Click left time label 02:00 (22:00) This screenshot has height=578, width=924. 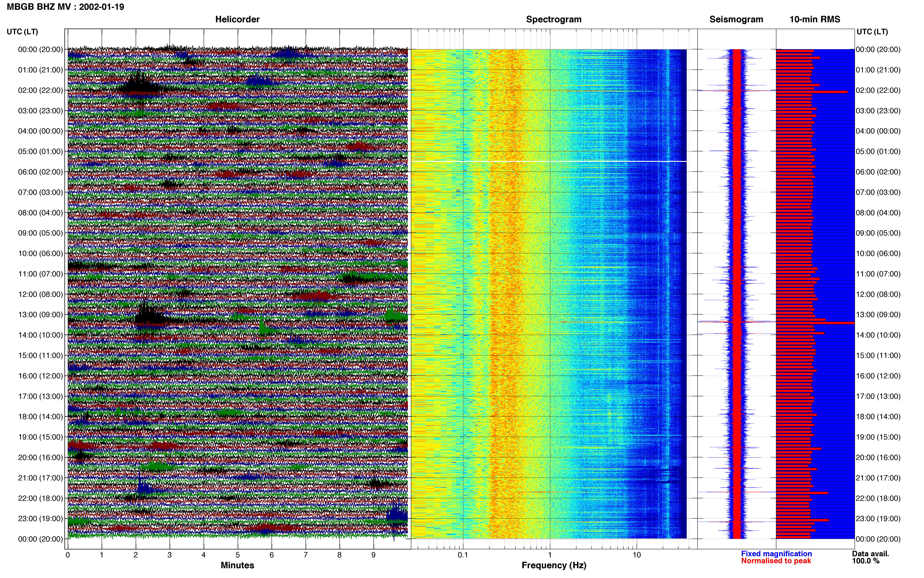(41, 90)
